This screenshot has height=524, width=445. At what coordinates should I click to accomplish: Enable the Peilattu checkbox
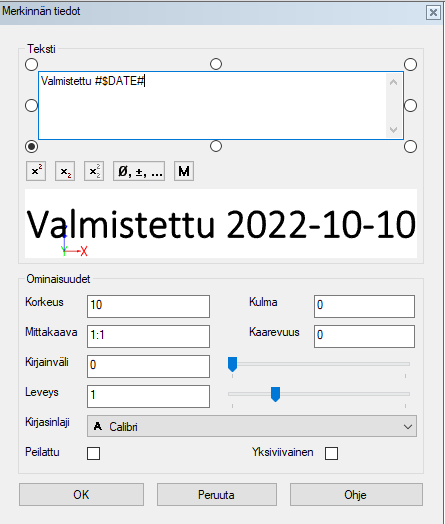[93, 453]
